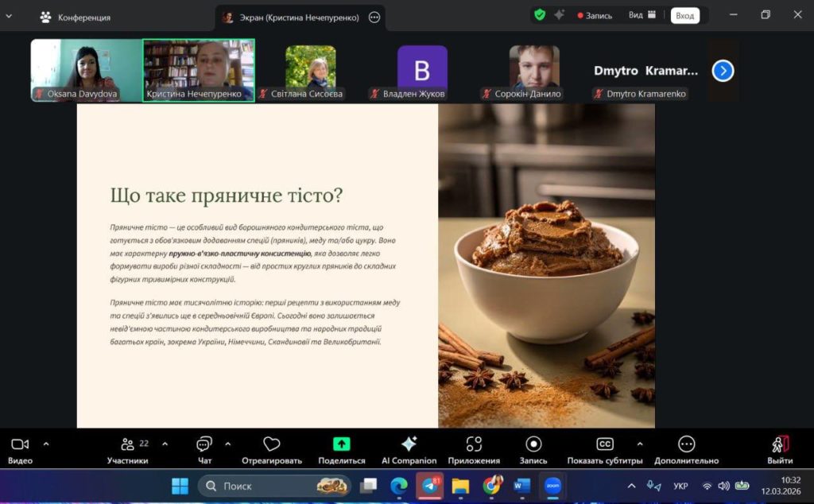This screenshot has height=504, width=814.
Task: Expand the video options arrow beside Видео
Action: pos(46,444)
